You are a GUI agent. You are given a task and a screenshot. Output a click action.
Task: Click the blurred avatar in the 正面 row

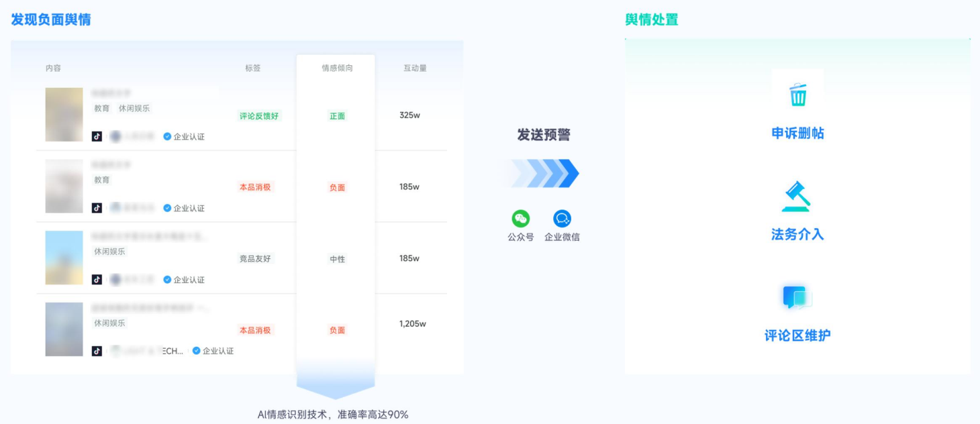[x=115, y=136]
